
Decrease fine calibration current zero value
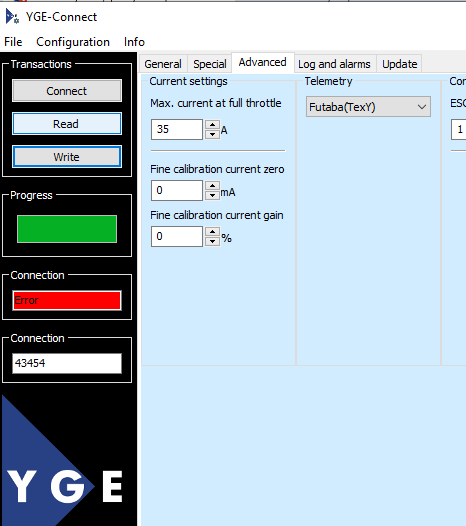212,195
